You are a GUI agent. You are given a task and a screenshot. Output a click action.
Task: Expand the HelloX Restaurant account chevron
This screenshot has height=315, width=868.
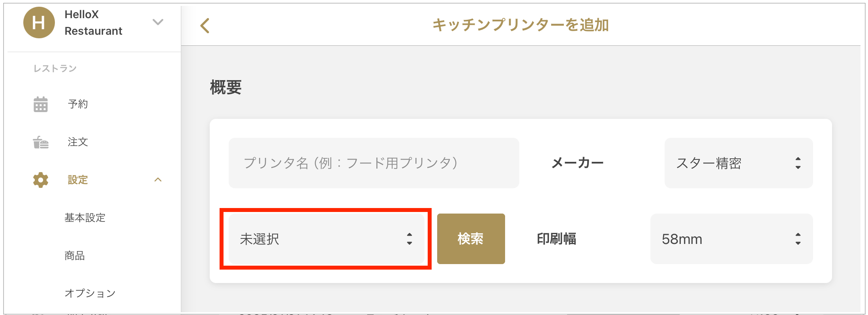pyautogui.click(x=158, y=22)
